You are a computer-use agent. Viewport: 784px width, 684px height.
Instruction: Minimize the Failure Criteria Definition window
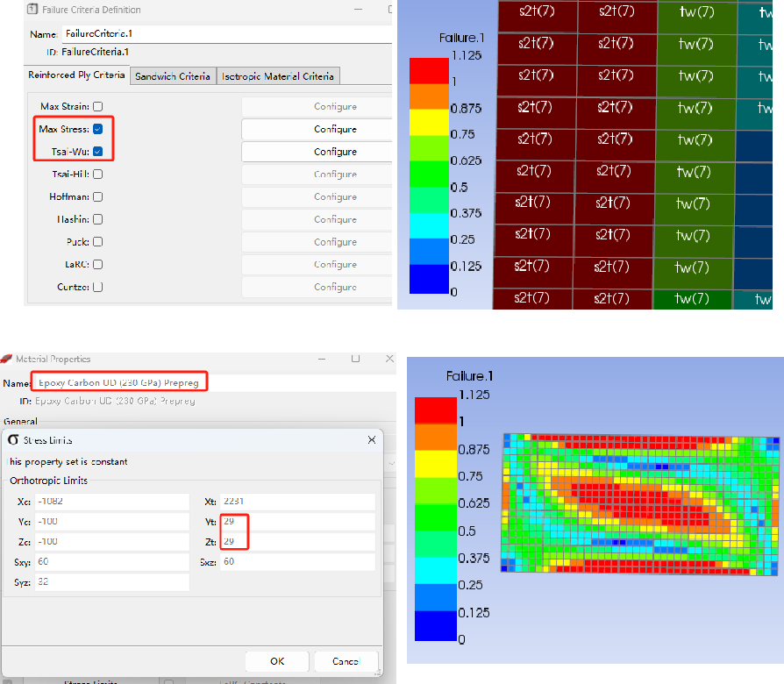[x=358, y=9]
